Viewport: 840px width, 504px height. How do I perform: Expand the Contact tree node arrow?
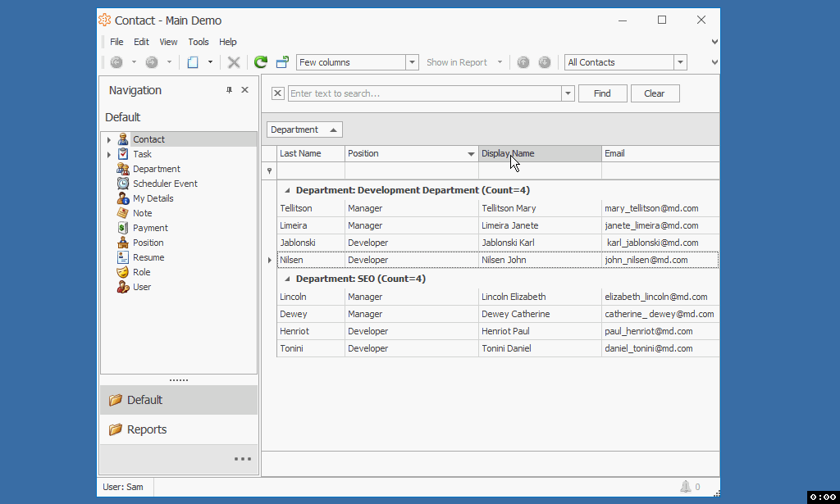[x=109, y=139]
